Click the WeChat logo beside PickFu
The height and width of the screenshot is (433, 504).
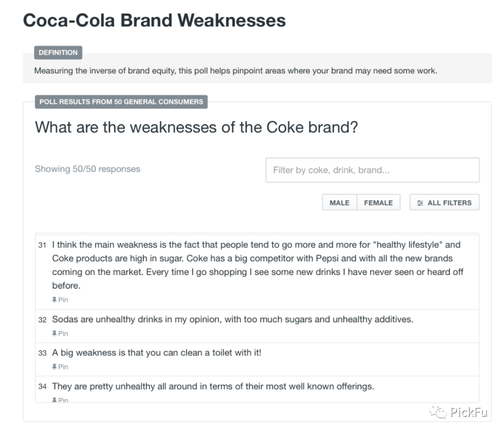(x=438, y=412)
